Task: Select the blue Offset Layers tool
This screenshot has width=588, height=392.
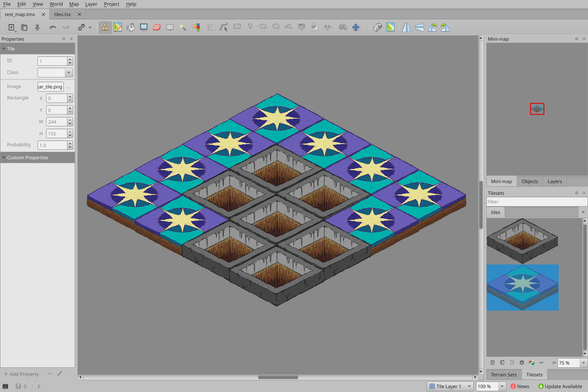Action: tap(356, 27)
